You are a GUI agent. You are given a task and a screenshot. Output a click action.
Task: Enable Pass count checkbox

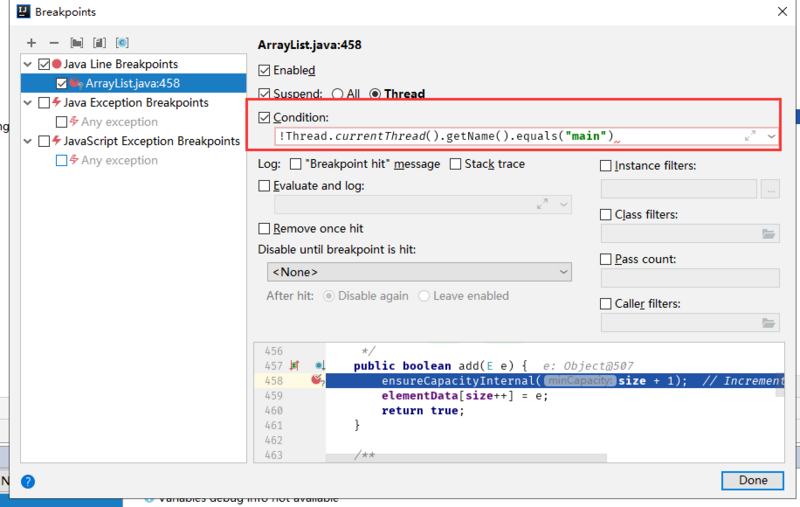click(606, 259)
